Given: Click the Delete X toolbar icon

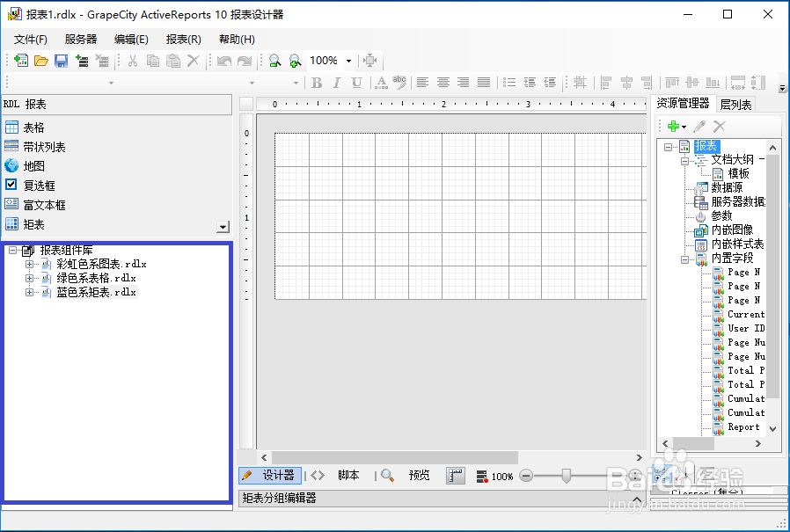Looking at the screenshot, I should pos(193,61).
